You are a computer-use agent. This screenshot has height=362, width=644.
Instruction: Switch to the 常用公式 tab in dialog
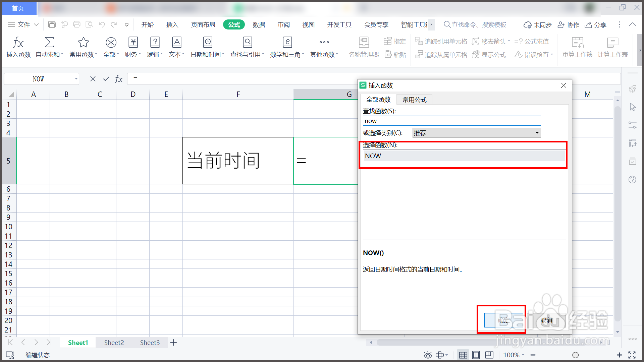(x=414, y=100)
